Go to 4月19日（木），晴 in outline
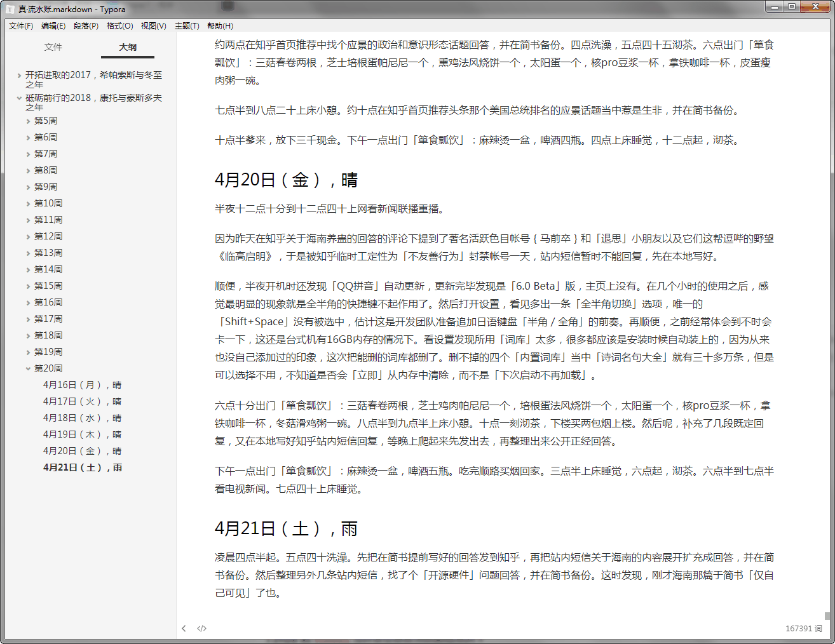 [x=82, y=434]
